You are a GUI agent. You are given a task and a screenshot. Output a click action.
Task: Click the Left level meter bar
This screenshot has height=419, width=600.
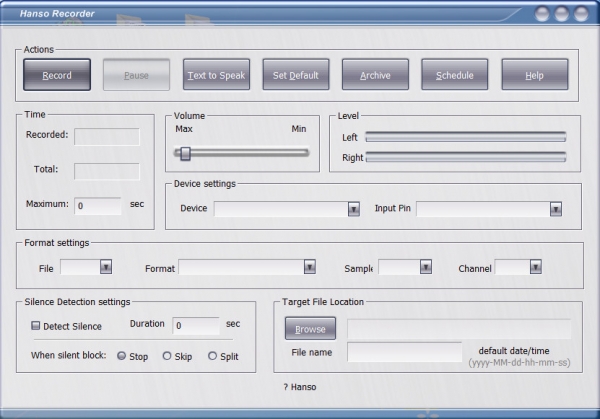[466, 137]
